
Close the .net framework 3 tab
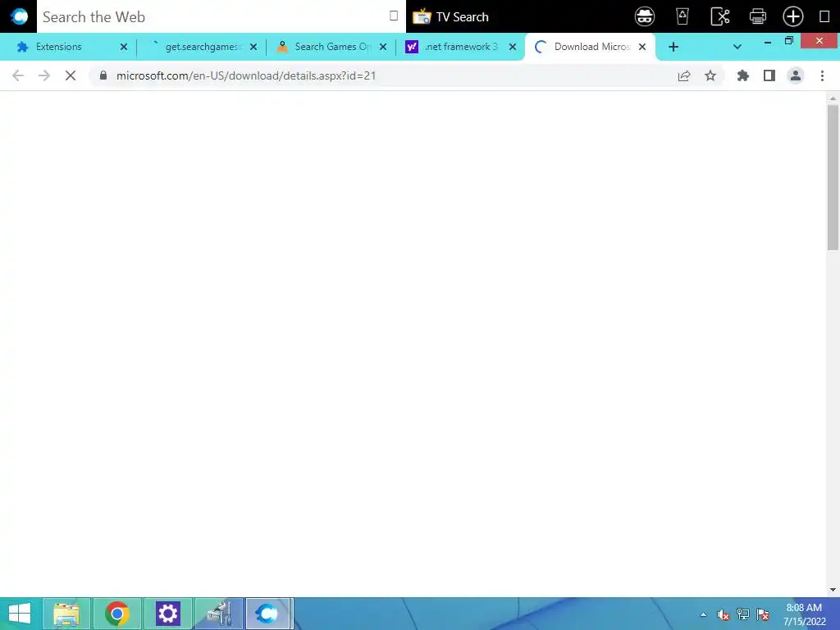513,47
